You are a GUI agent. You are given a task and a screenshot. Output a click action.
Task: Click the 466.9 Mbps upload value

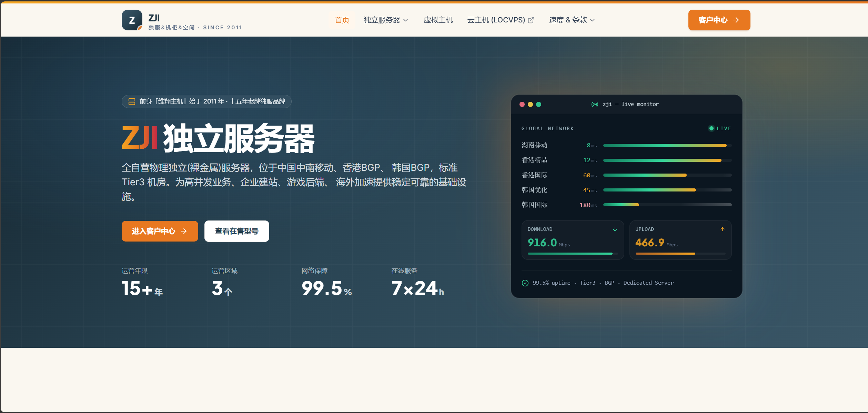pos(656,243)
